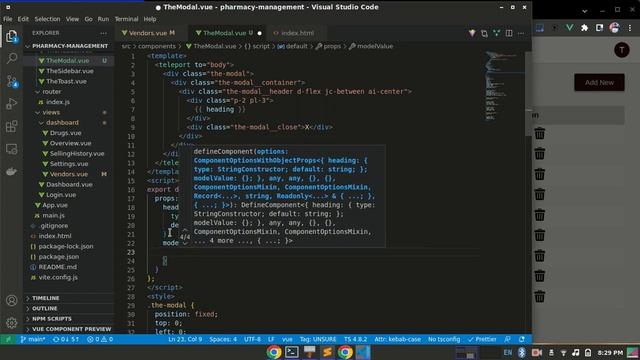Screen dimensions: 640x360
Task: Click Spaces: 4 indentation setting
Action: pos(223,339)
